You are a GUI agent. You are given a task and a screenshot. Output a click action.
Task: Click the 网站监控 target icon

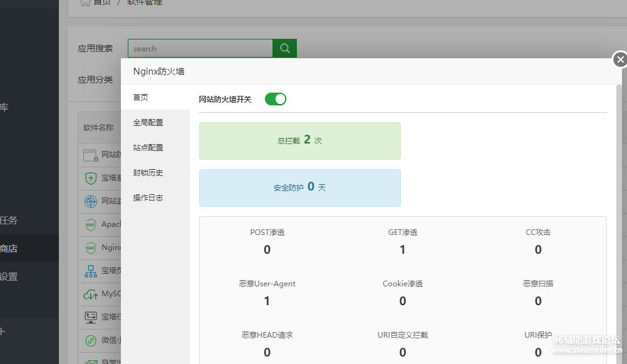point(90,201)
